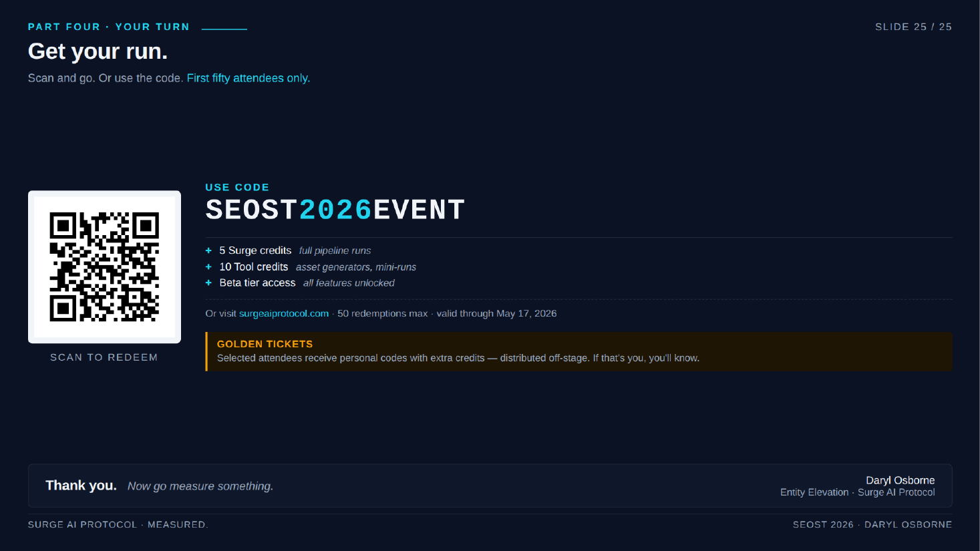The height and width of the screenshot is (551, 980).
Task: Click the 'PART FOUR · YOUR TURN' label
Action: tap(109, 27)
